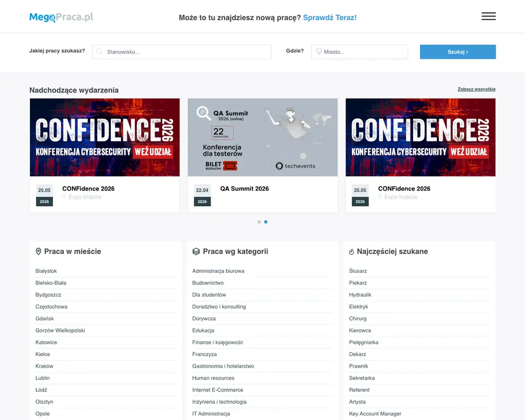Open Inżynieria i technologia category
The image size is (525, 420).
[x=219, y=402]
